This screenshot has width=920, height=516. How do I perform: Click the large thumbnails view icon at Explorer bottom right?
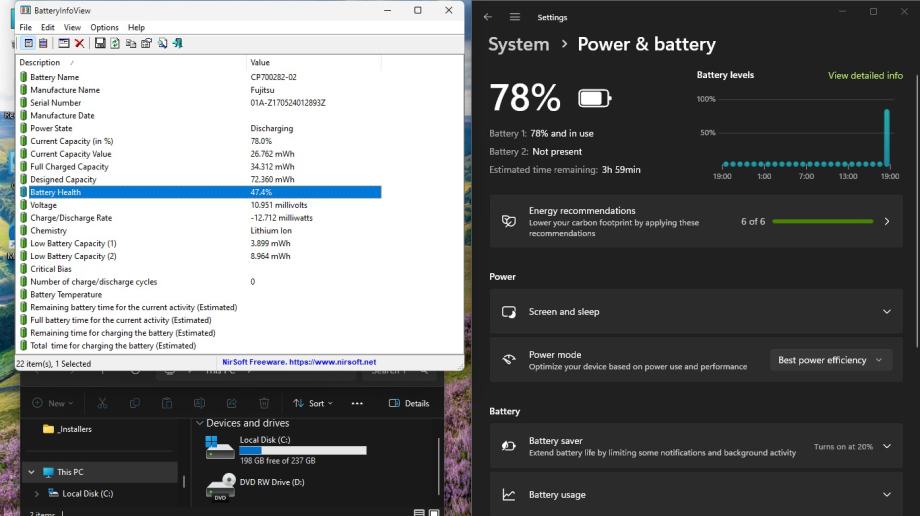(434, 512)
